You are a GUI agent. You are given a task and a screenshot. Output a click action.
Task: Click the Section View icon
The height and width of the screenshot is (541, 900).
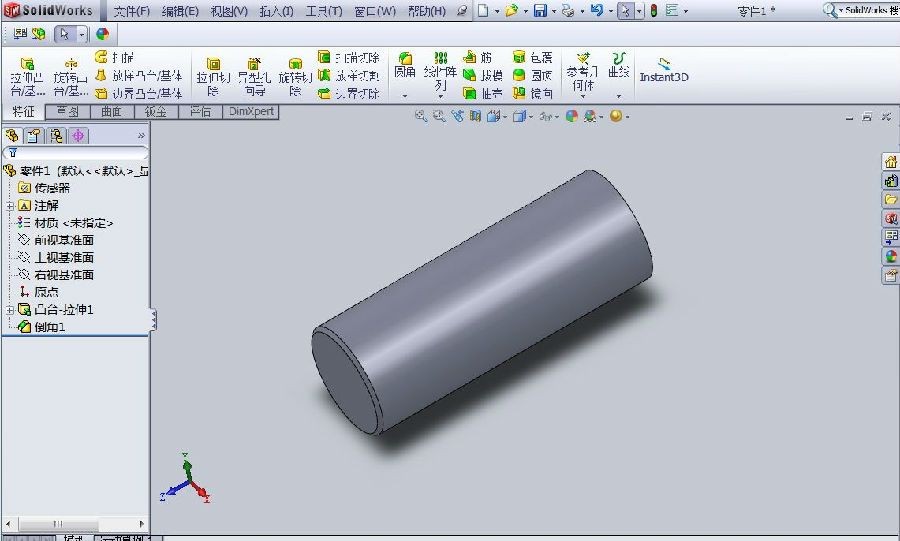pyautogui.click(x=475, y=116)
